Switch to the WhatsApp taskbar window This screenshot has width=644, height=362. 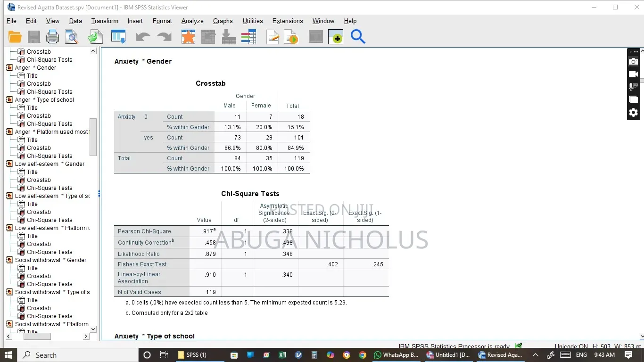(396, 355)
